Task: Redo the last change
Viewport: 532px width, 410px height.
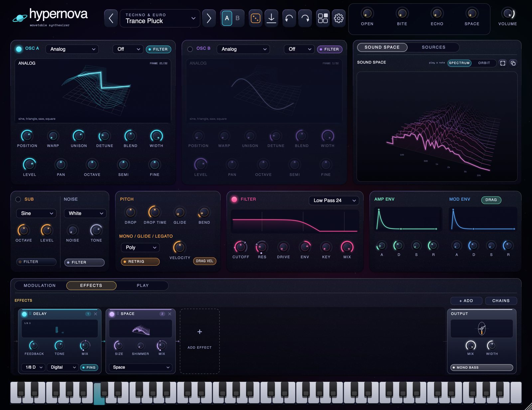Action: pos(305,18)
